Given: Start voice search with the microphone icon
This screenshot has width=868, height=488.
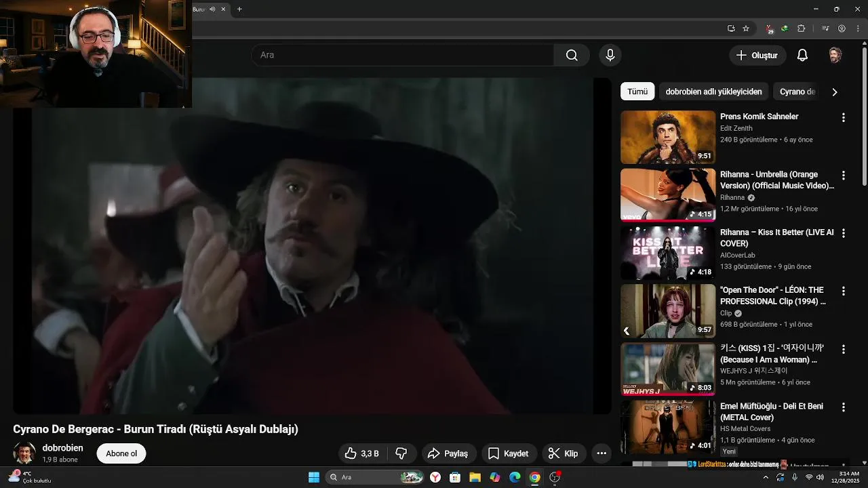Looking at the screenshot, I should point(610,55).
